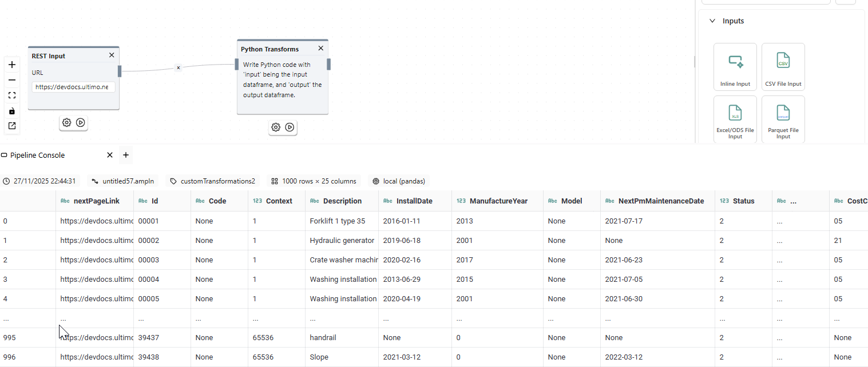868x367 pixels.
Task: Pick the Parquet File Input
Action: (x=783, y=119)
